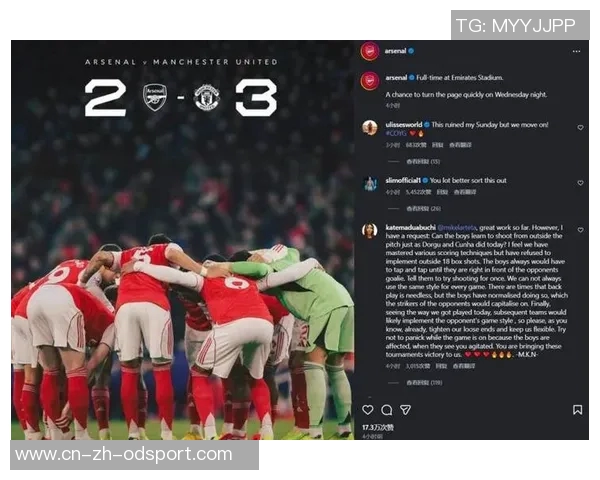600x480 pixels.
Task: Like the ulissesworld comment
Action: tap(580, 127)
